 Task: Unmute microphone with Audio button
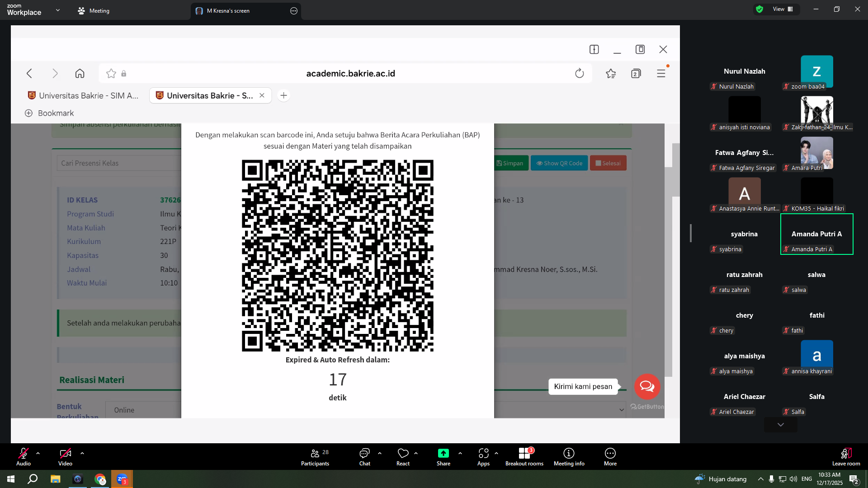click(24, 457)
